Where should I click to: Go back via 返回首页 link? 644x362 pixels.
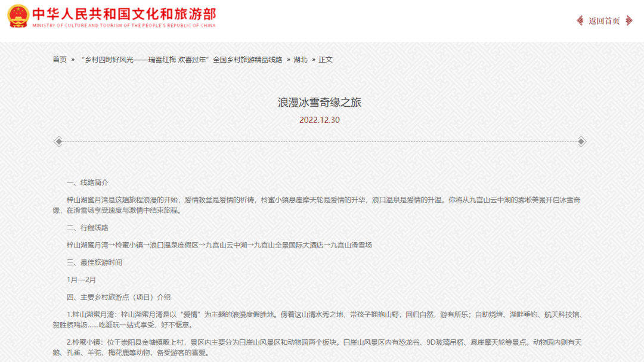point(604,21)
